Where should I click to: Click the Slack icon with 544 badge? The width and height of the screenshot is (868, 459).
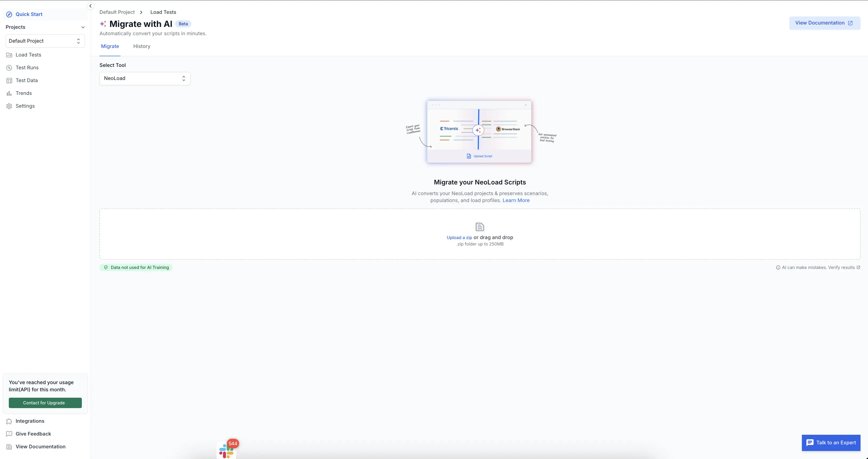[x=226, y=450]
